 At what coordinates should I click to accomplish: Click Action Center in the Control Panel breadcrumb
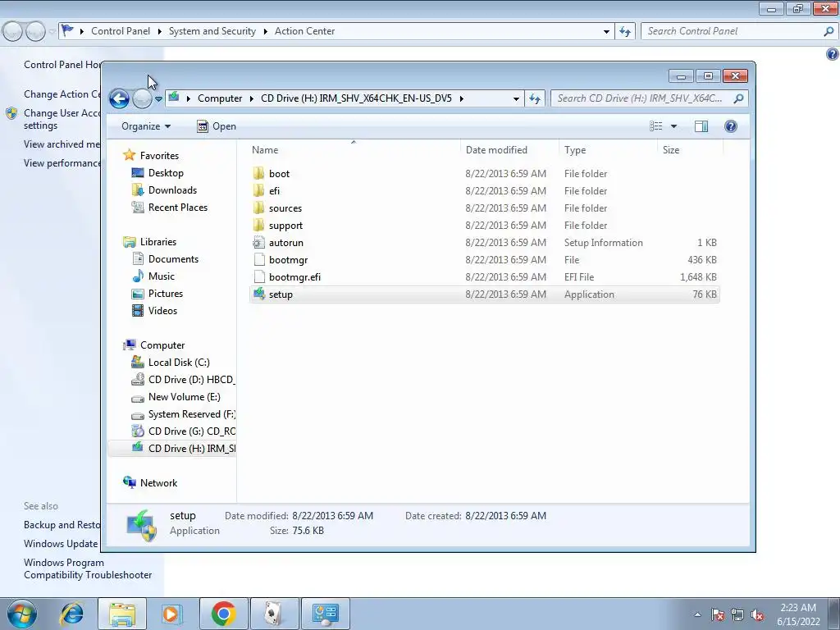[305, 31]
